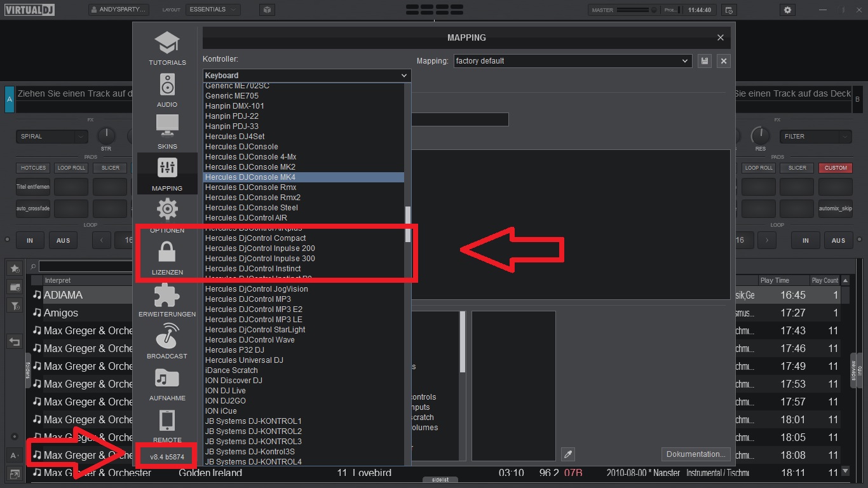
Task: Open the Remote phone section
Action: 167,425
